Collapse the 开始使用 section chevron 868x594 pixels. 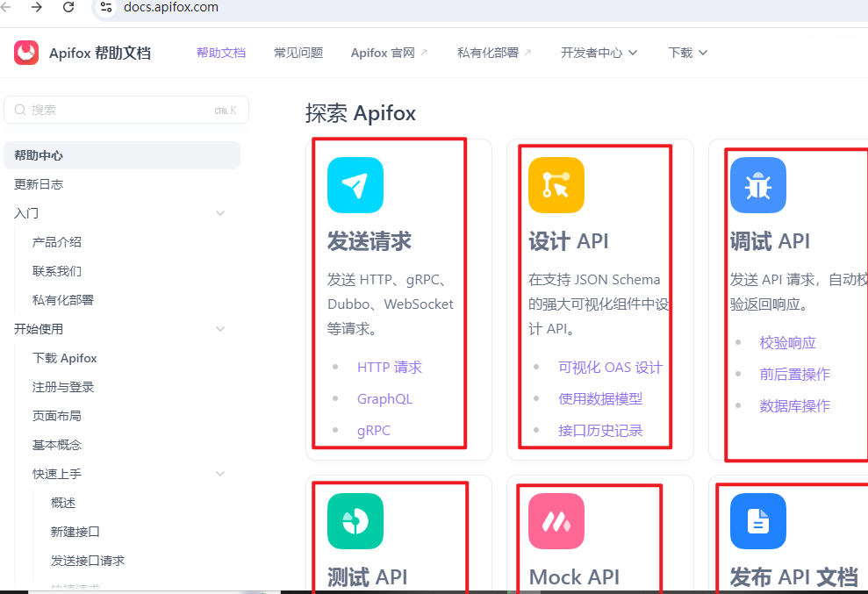click(220, 329)
